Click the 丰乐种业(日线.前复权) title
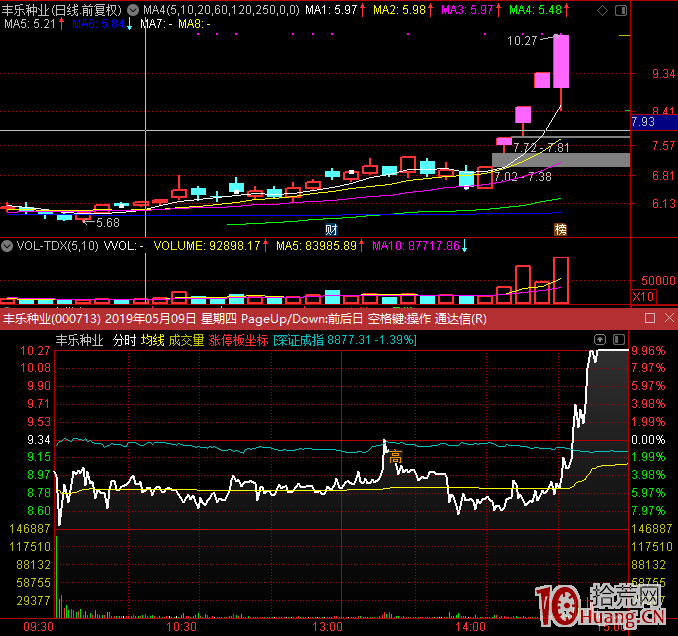The image size is (678, 636). [x=62, y=10]
